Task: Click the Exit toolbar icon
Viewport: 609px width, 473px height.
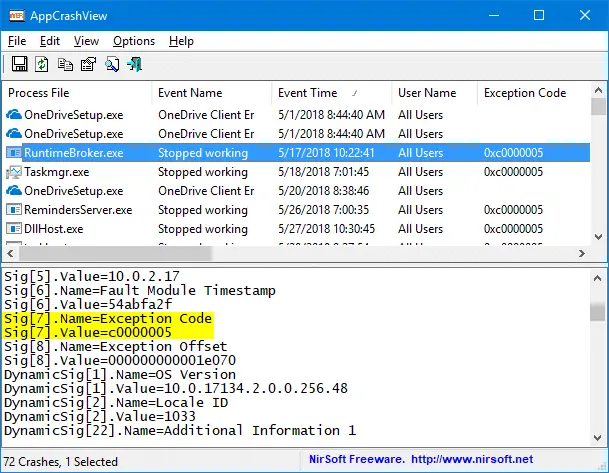Action: point(134,64)
